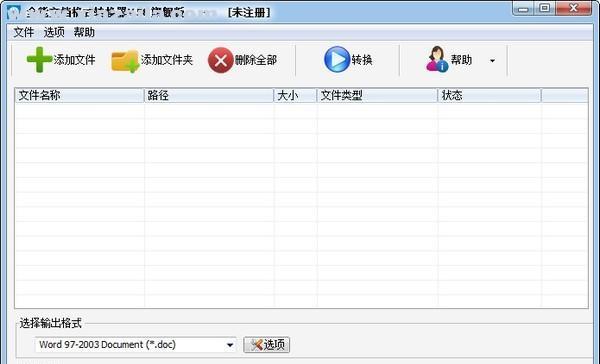Click the 状态 column header
The width and height of the screenshot is (600, 364).
(489, 95)
